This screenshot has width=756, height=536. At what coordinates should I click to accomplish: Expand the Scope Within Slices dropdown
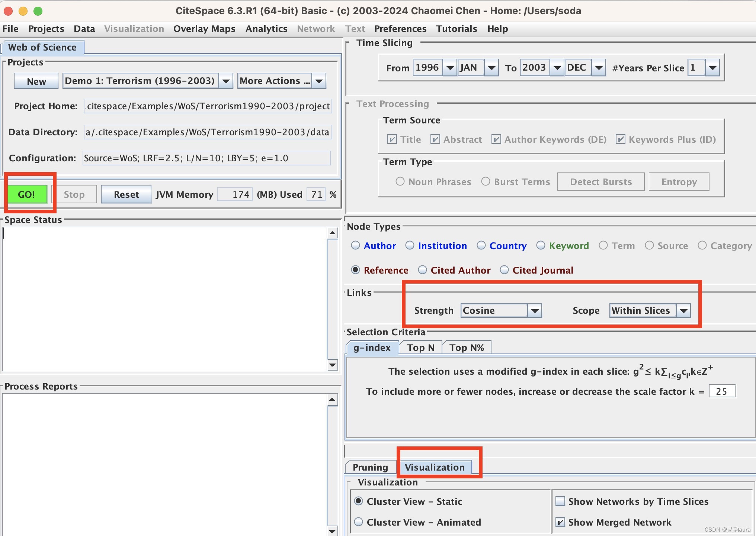tap(684, 311)
